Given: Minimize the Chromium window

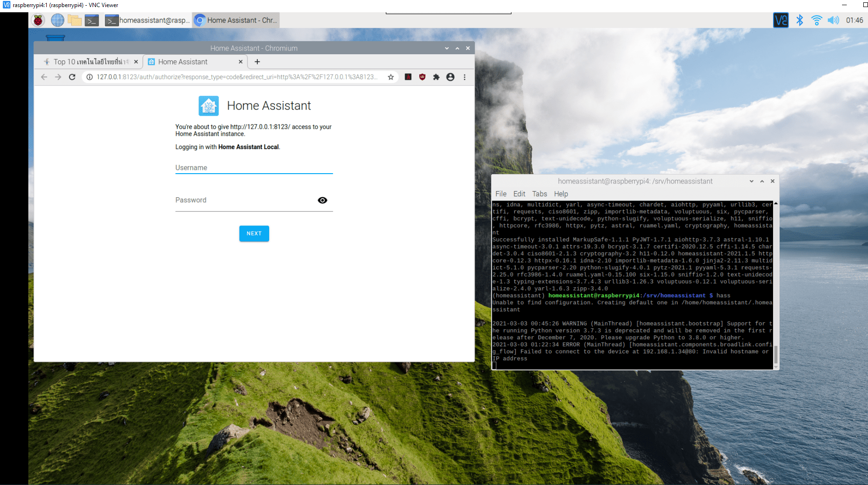Looking at the screenshot, I should 447,48.
